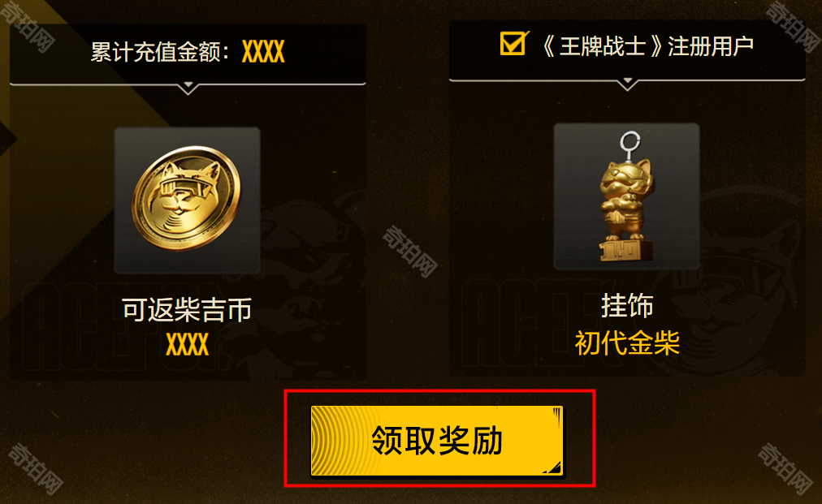Click the 领取奖励 button

[x=437, y=441]
